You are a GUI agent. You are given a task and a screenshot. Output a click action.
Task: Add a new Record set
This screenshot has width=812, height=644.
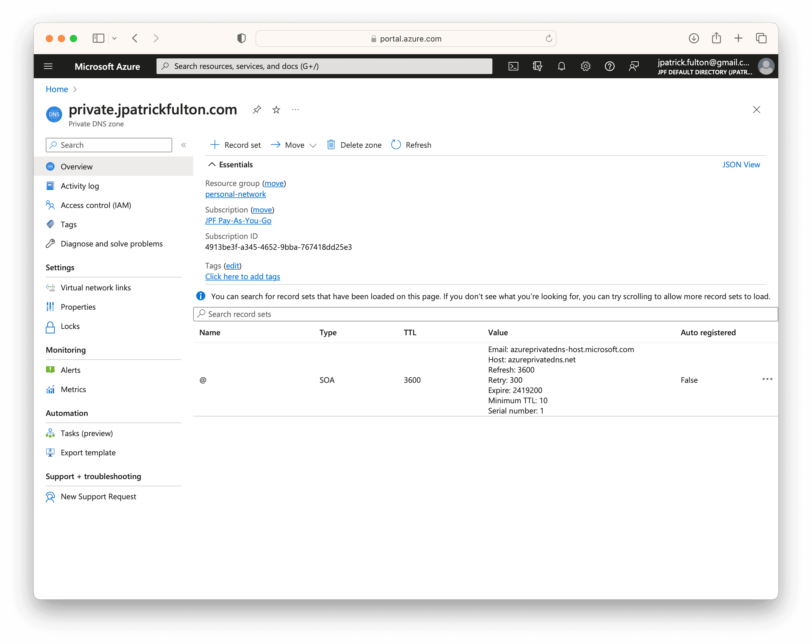click(x=235, y=145)
